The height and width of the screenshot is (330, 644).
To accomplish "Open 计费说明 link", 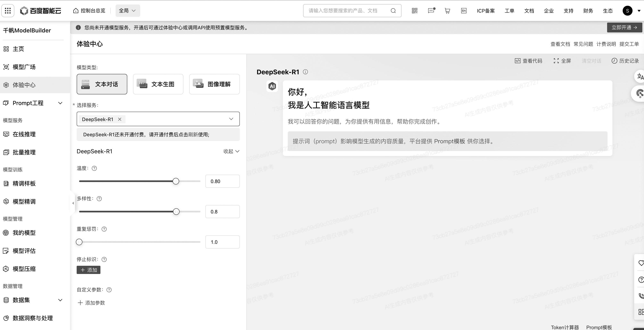I will tap(606, 44).
